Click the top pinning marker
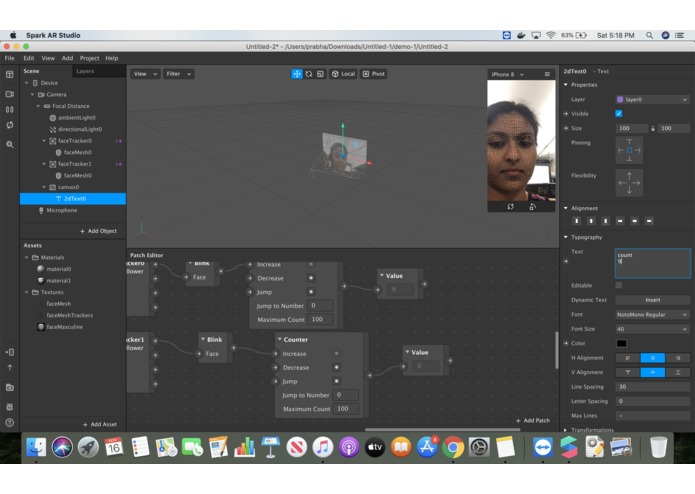This screenshot has width=695, height=494. [x=629, y=142]
